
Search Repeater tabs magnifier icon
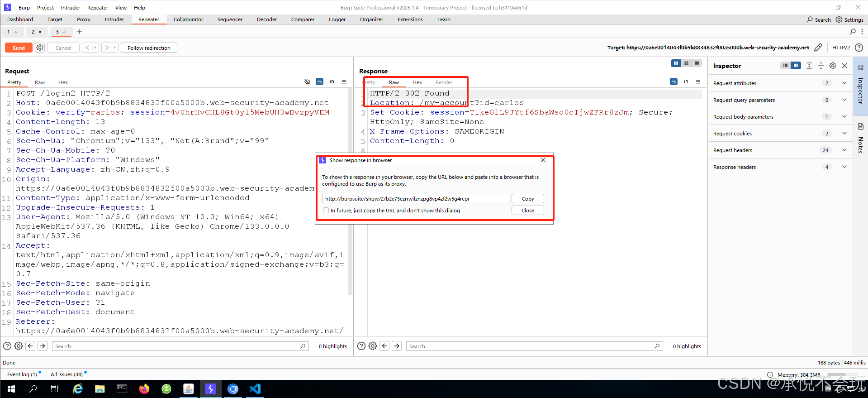(x=853, y=32)
